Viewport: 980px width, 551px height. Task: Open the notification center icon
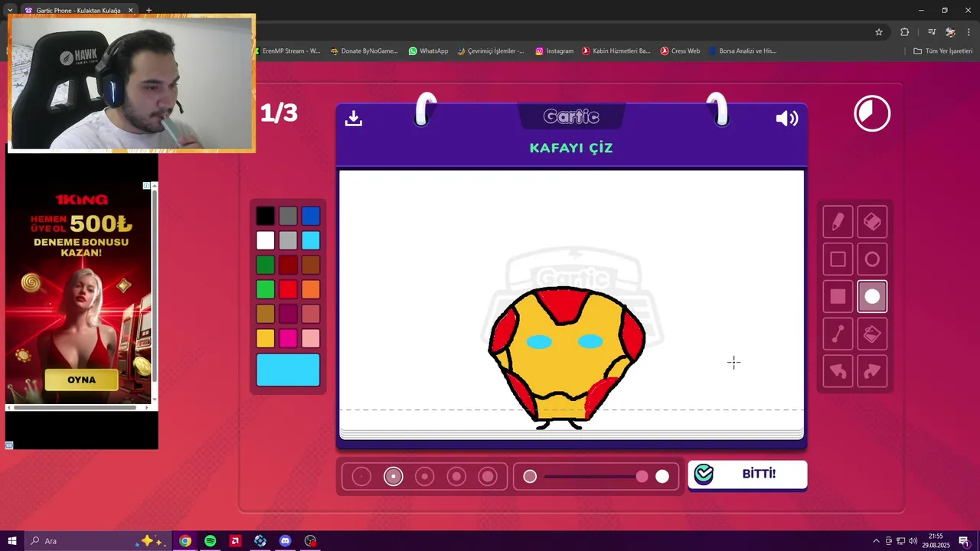tap(964, 541)
